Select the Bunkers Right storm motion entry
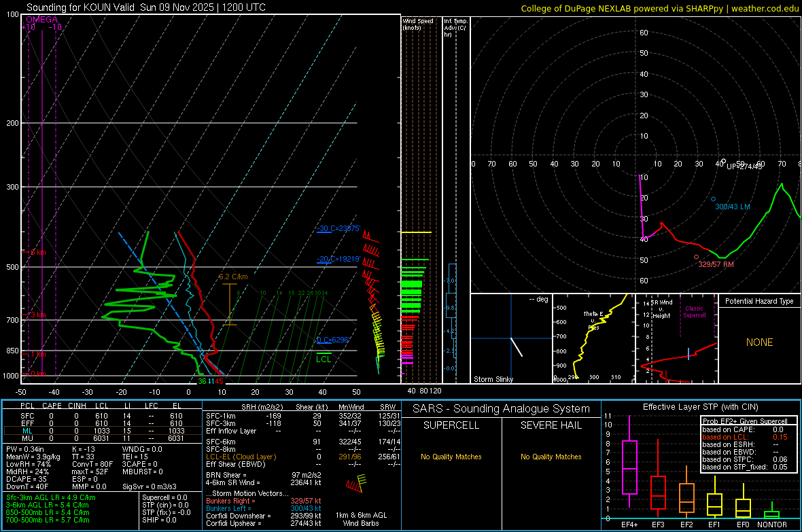Image resolution: width=802 pixels, height=532 pixels. tap(264, 501)
